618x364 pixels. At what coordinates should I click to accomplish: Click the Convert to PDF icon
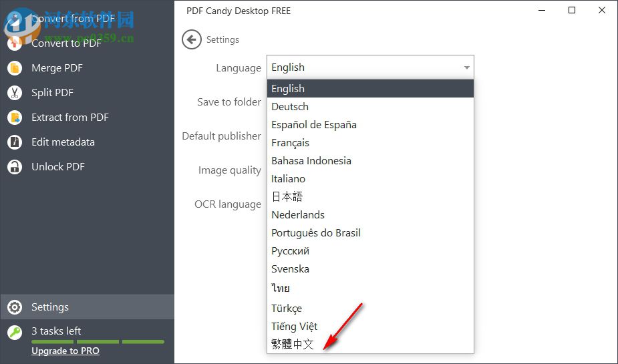click(15, 43)
